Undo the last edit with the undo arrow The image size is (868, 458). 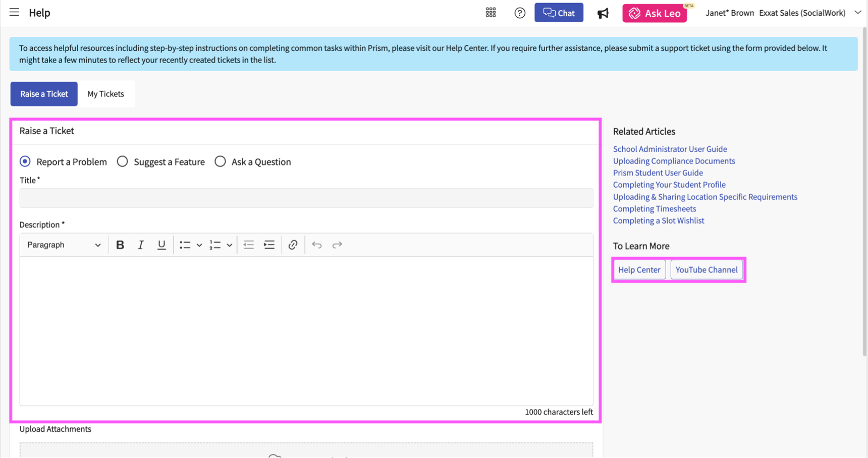tap(316, 245)
